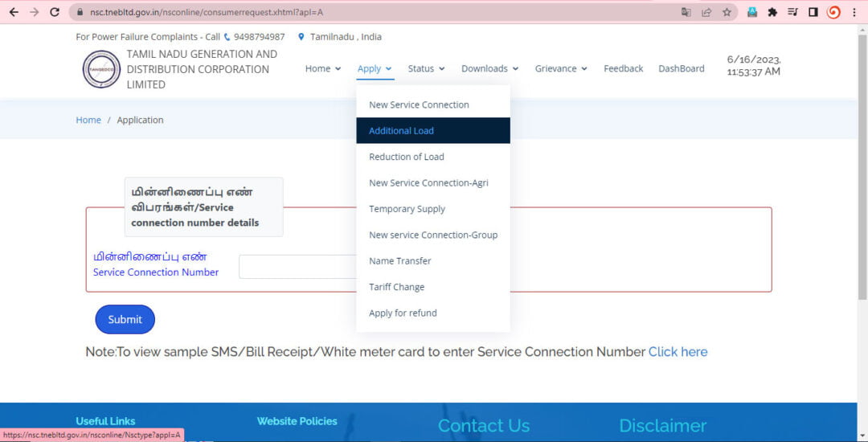Click the TANGEDCO logo
This screenshot has height=442, width=868.
[101, 69]
